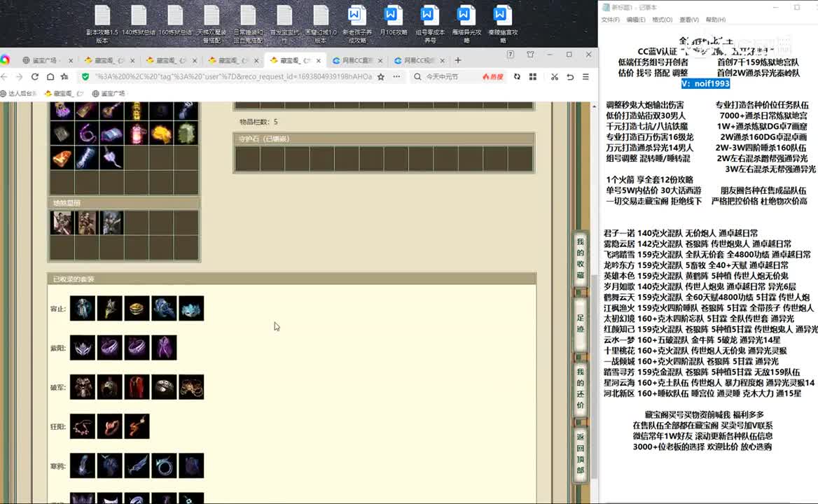Reload the browser page
The height and width of the screenshot is (504, 818).
(35, 76)
